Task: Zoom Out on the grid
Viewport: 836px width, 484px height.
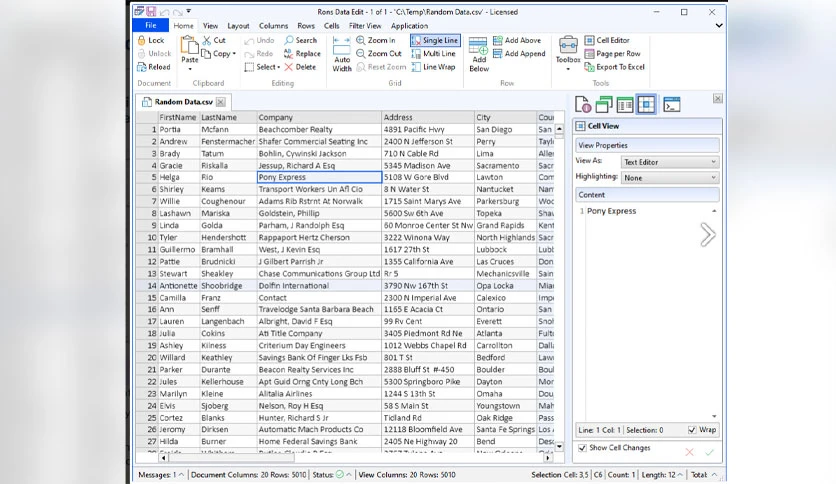Action: tap(379, 53)
